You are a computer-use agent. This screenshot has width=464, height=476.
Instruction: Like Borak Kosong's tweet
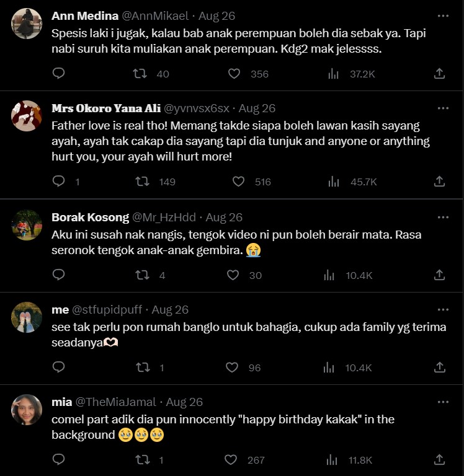[233, 275]
